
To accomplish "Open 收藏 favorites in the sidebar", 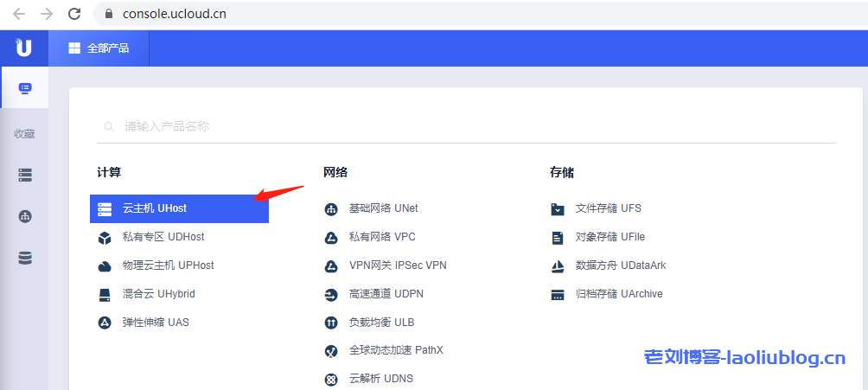I will tap(24, 134).
